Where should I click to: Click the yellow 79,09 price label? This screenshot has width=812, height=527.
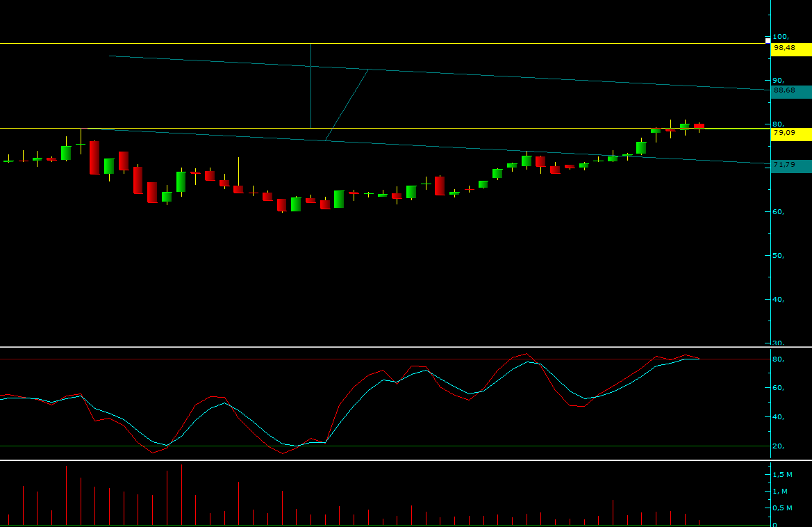pyautogui.click(x=791, y=134)
